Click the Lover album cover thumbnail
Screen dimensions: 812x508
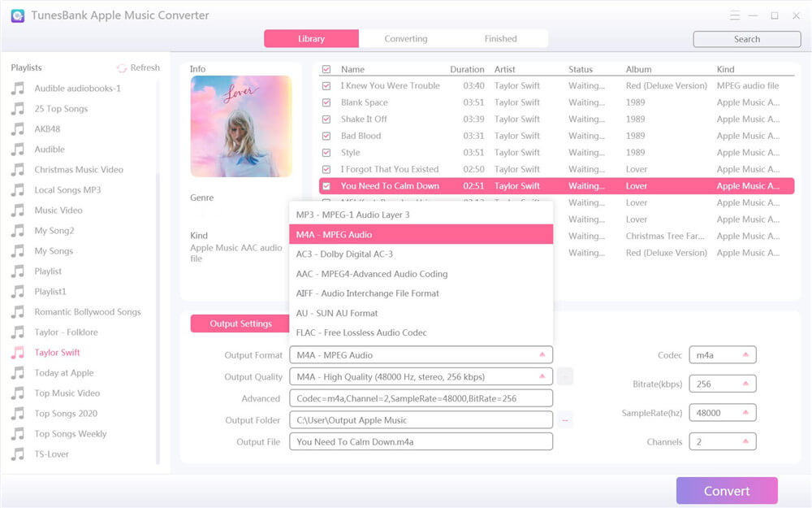pos(241,127)
